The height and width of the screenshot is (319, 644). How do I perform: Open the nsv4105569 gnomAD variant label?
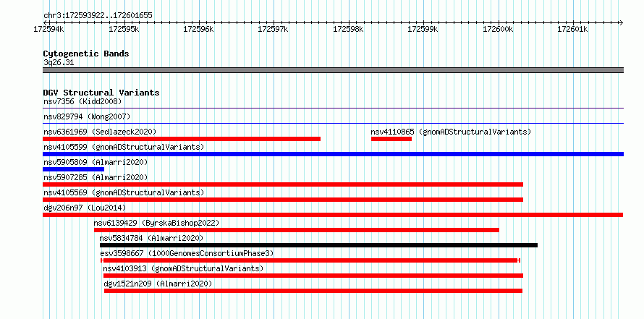pyautogui.click(x=124, y=192)
